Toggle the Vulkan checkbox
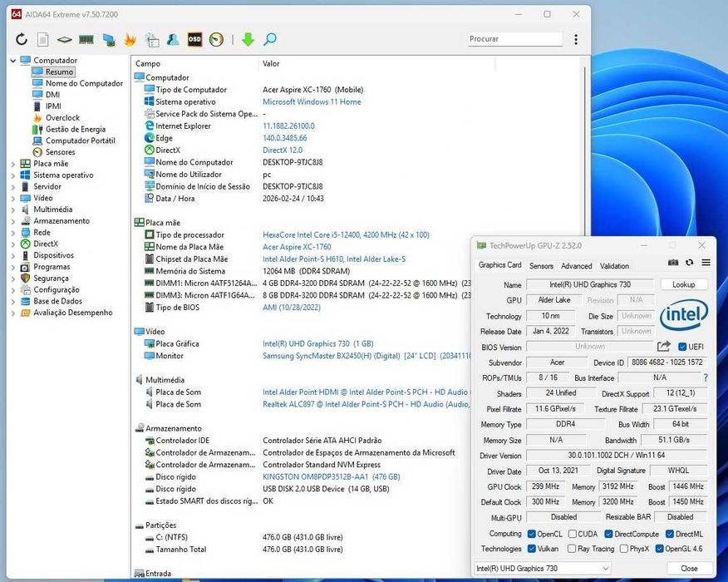The height and width of the screenshot is (582, 728). [532, 549]
